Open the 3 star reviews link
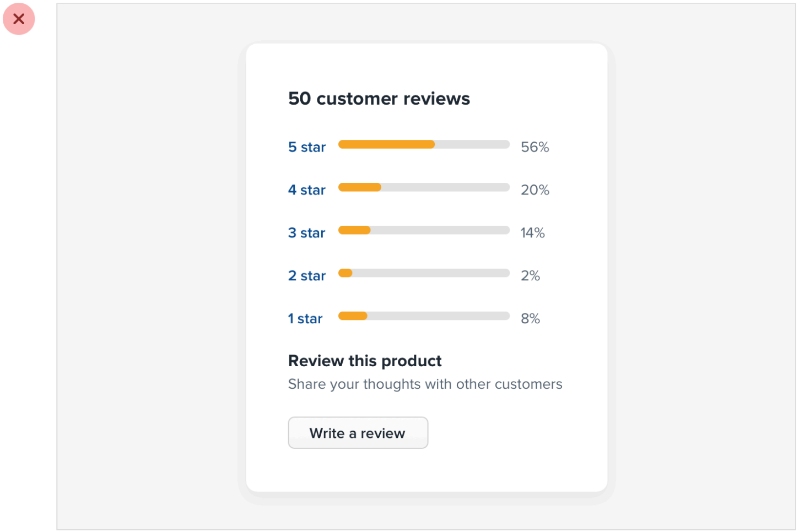Viewport: 799px width, 532px height. click(x=306, y=233)
